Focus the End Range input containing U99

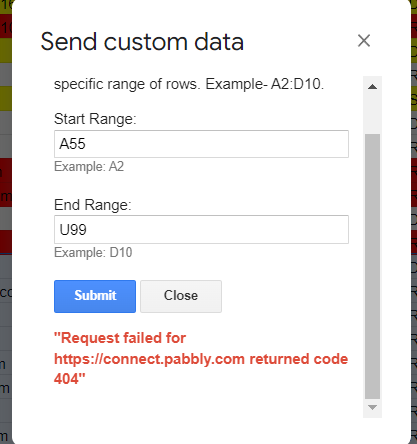201,229
